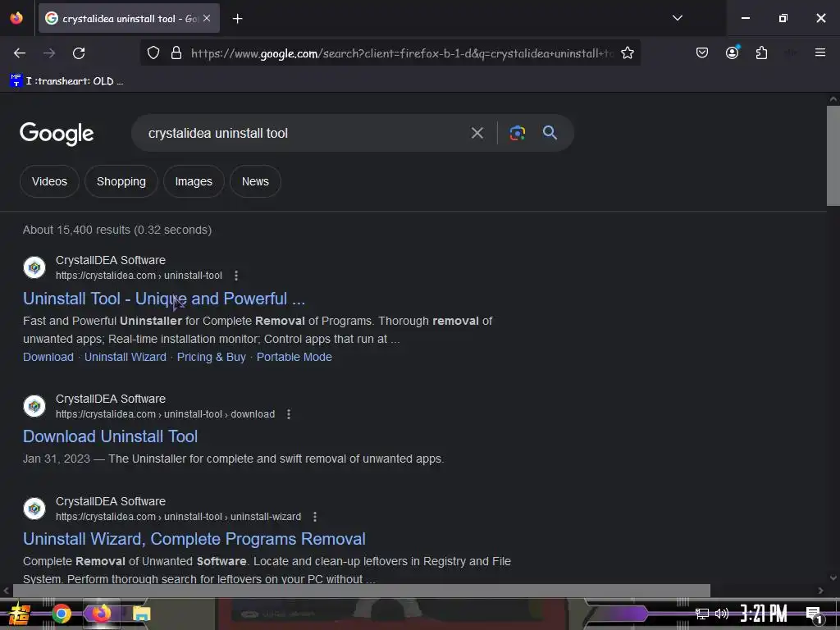Open more options for the uninstall-tool result
Screen dimensions: 840x630
tap(236, 276)
